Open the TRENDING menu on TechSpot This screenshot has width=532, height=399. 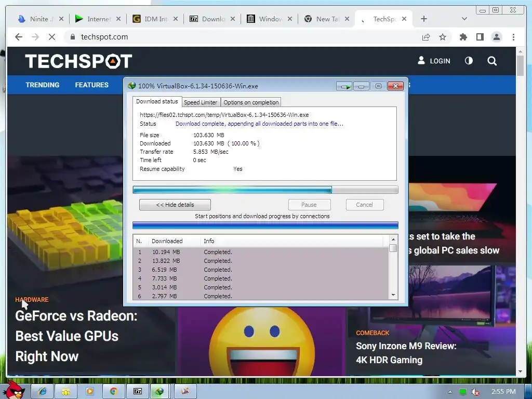click(43, 85)
